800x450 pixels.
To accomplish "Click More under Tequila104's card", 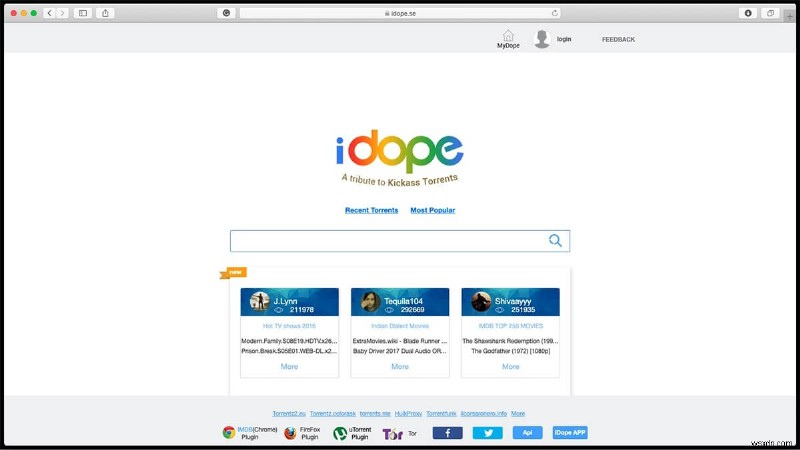I will [400, 366].
